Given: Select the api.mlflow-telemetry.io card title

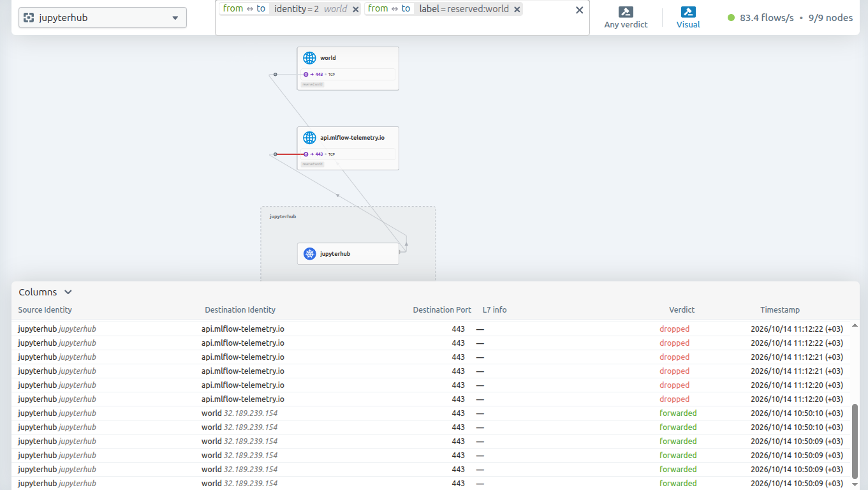Looking at the screenshot, I should (352, 138).
